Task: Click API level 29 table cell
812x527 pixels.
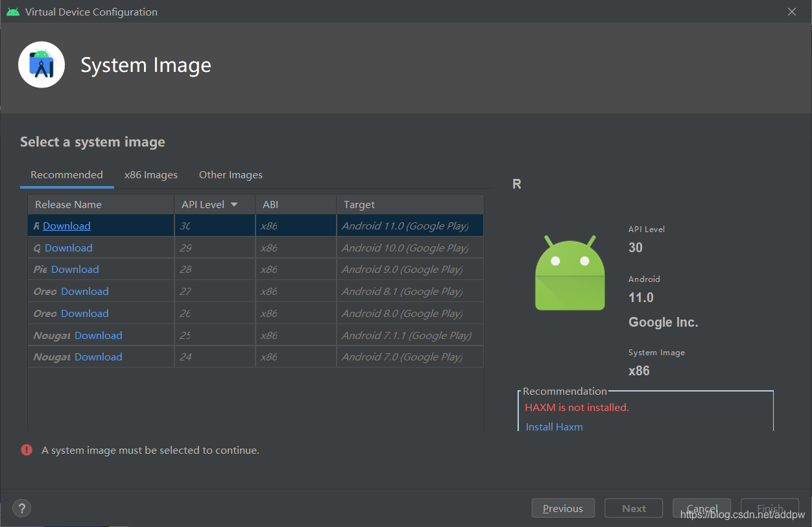Action: coord(215,248)
